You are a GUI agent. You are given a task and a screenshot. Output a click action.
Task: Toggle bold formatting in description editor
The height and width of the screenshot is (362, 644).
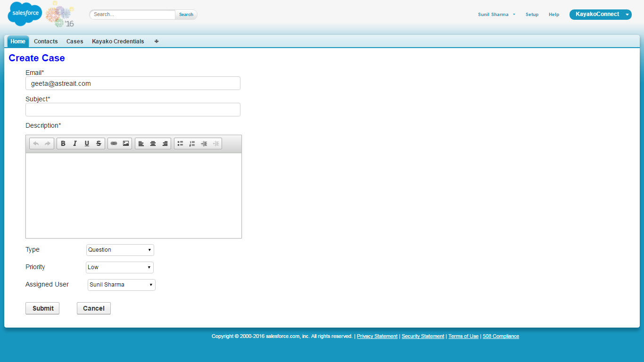63,144
